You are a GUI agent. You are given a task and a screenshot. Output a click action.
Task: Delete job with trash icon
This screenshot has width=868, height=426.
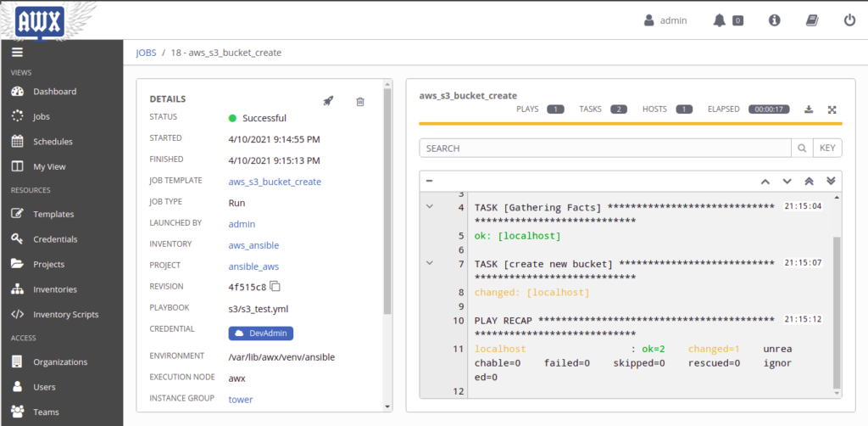[x=360, y=101]
